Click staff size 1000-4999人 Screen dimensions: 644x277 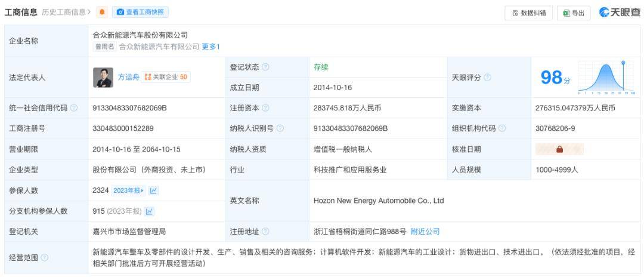point(557,170)
